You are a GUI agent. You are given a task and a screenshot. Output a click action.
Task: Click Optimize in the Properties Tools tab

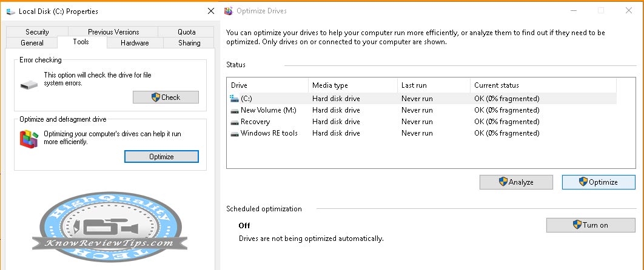(161, 156)
